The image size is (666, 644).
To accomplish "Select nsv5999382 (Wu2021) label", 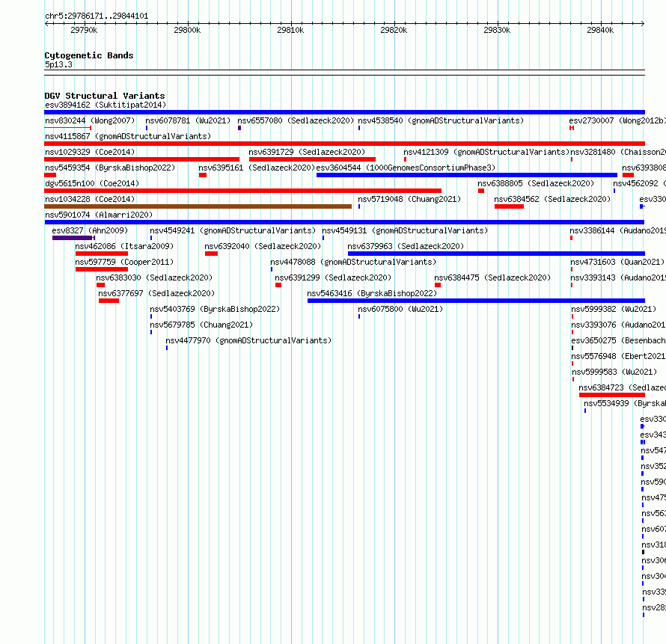I will tap(614, 309).
